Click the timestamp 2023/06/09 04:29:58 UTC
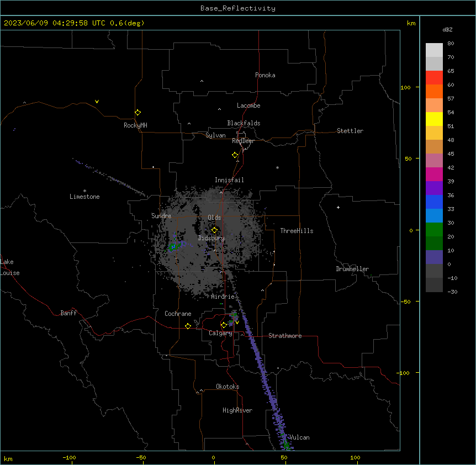Viewport: 476px width, 465px height. [55, 23]
